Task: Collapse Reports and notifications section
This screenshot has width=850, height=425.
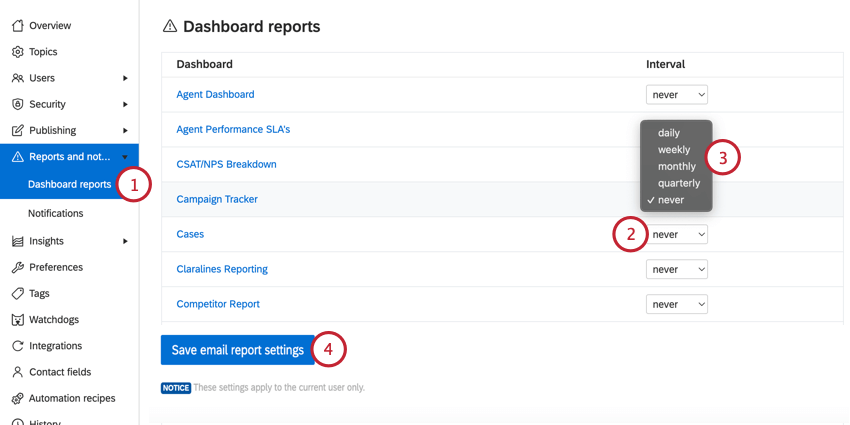Action: [x=125, y=157]
